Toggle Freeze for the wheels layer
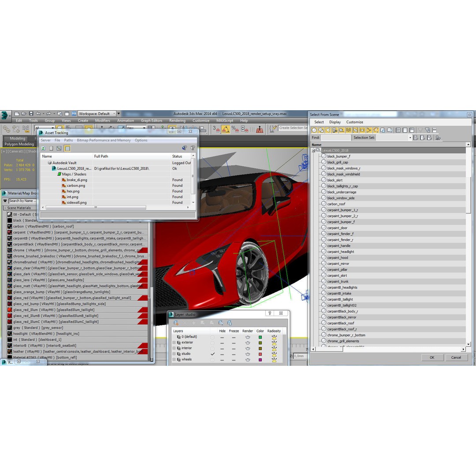Image resolution: width=476 pixels, height=476 pixels. pos(234,360)
